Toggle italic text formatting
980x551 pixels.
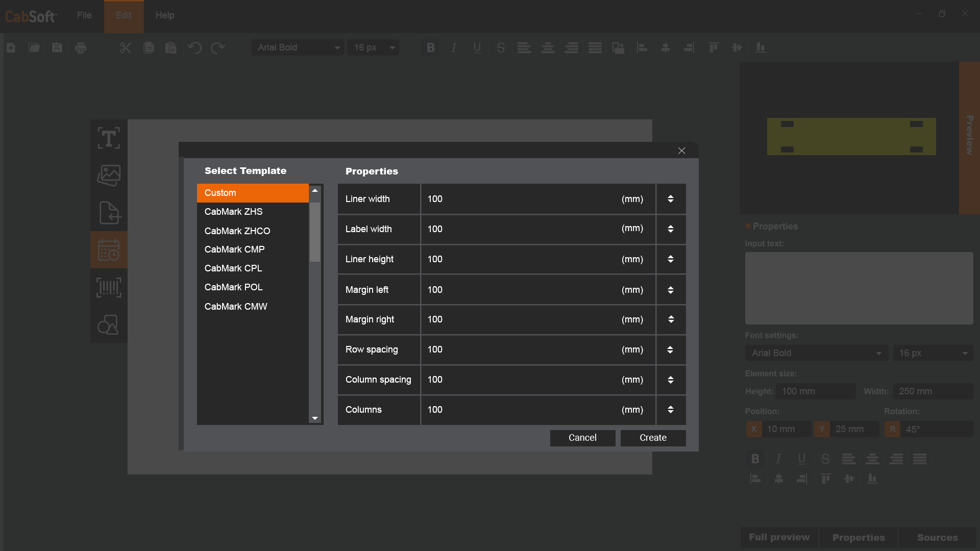(453, 47)
